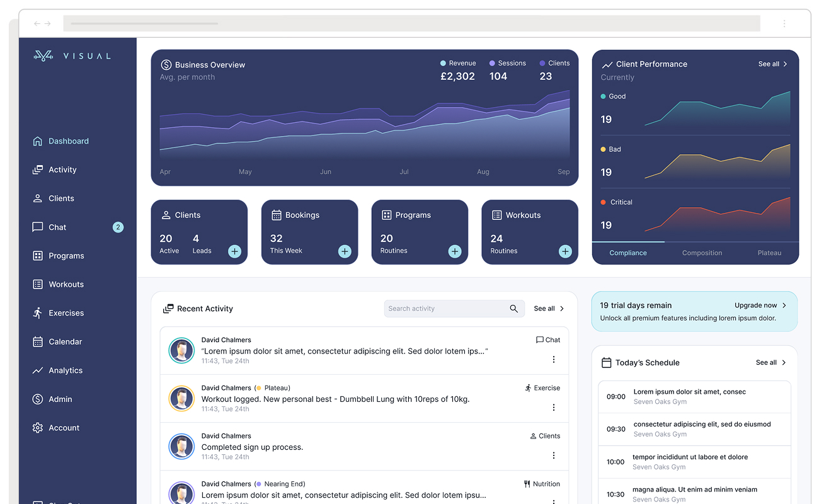
Task: Open Exercises via running figure icon
Action: [38, 313]
